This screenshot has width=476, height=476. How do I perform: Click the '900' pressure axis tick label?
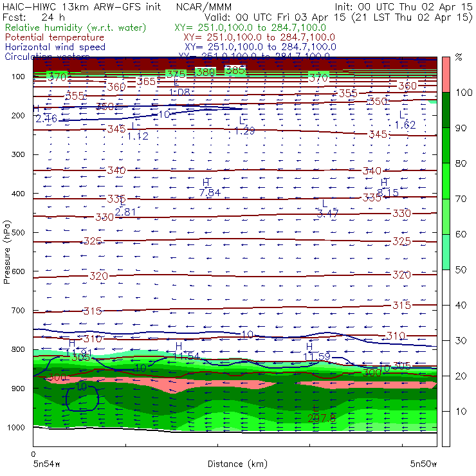pyautogui.click(x=18, y=389)
